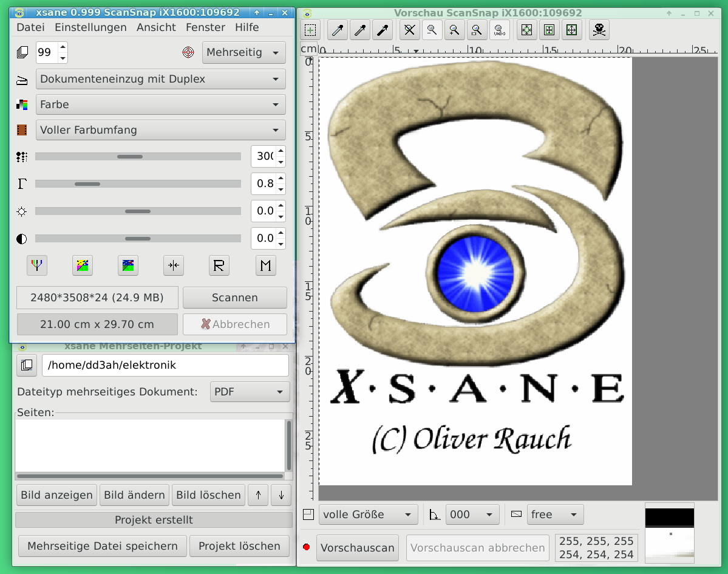Click the red target icon beside Mehrseitig
The width and height of the screenshot is (728, 574).
point(188,52)
